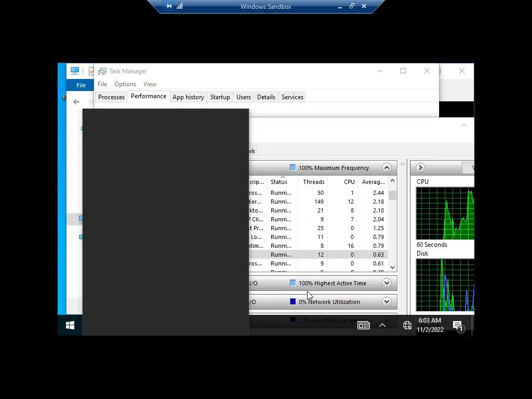Click the Network Utilization blue square
The height and width of the screenshot is (399, 532).
click(x=293, y=302)
